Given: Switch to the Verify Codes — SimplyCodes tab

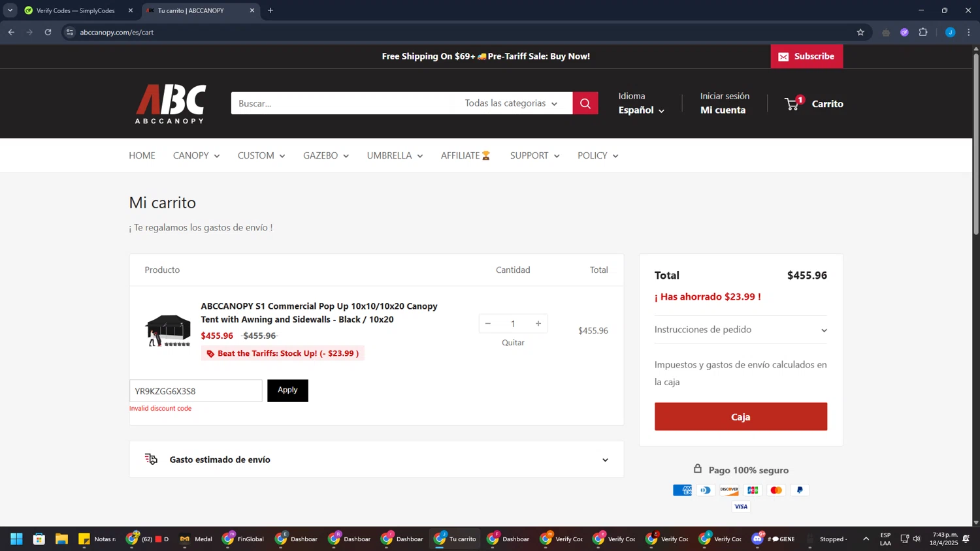Looking at the screenshot, I should [x=77, y=10].
